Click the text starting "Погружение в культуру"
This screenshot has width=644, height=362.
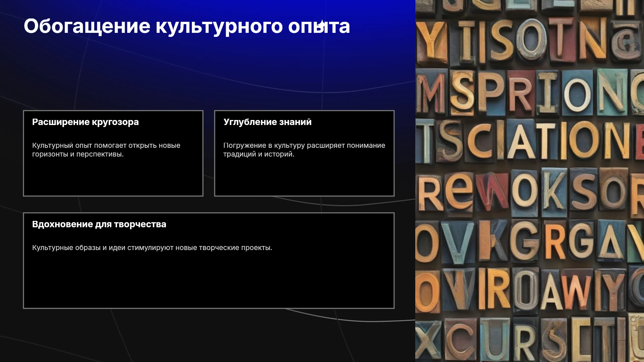(304, 150)
